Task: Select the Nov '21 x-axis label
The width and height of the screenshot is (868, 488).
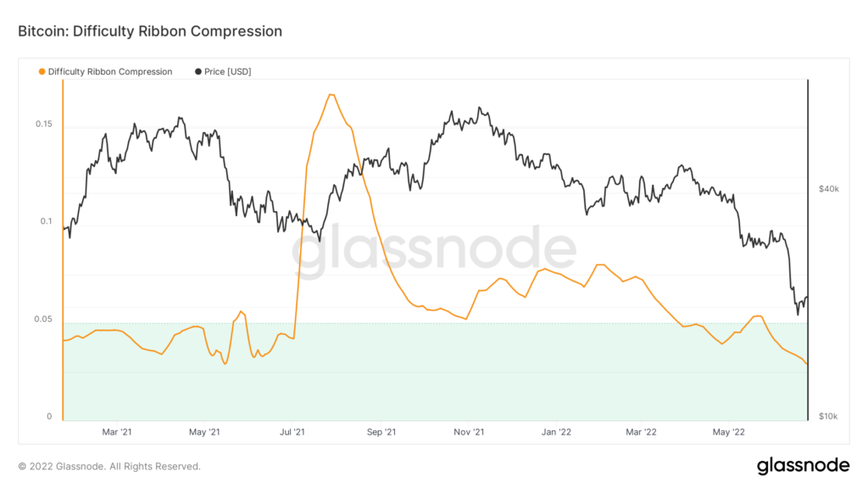Action: click(468, 432)
